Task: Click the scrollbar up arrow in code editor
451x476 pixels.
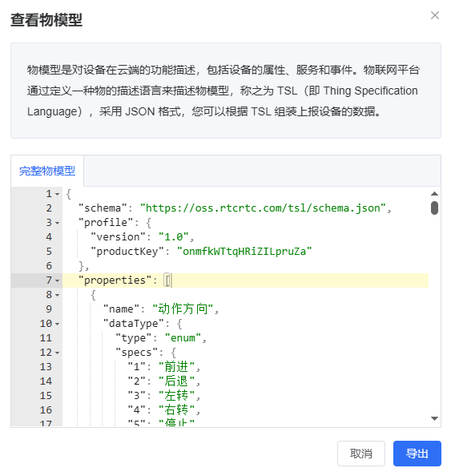Action: (x=434, y=193)
